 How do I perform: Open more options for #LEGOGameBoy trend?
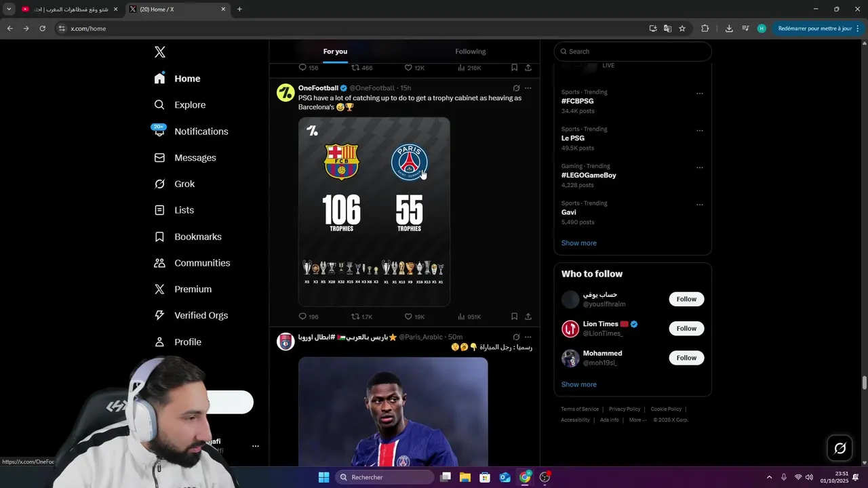[700, 168]
